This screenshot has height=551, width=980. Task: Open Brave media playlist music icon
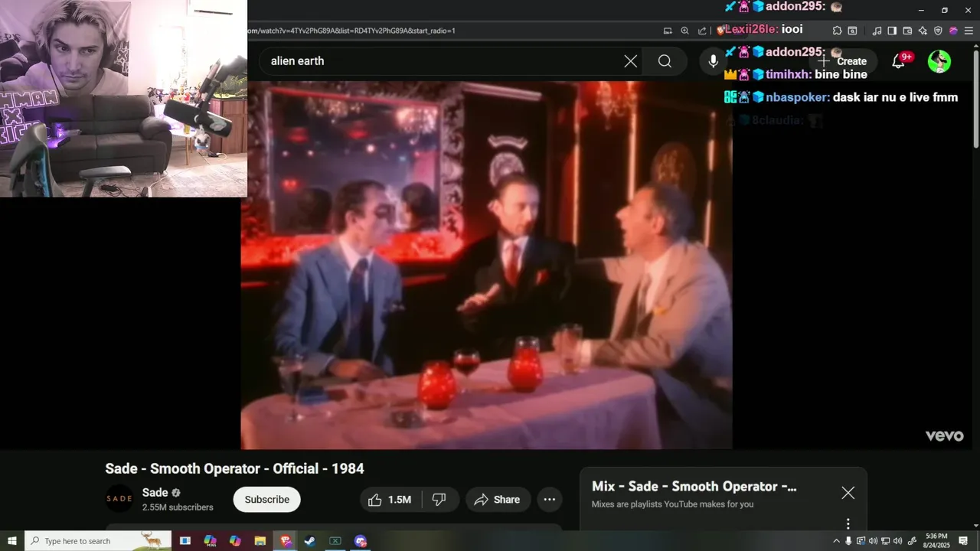877,31
